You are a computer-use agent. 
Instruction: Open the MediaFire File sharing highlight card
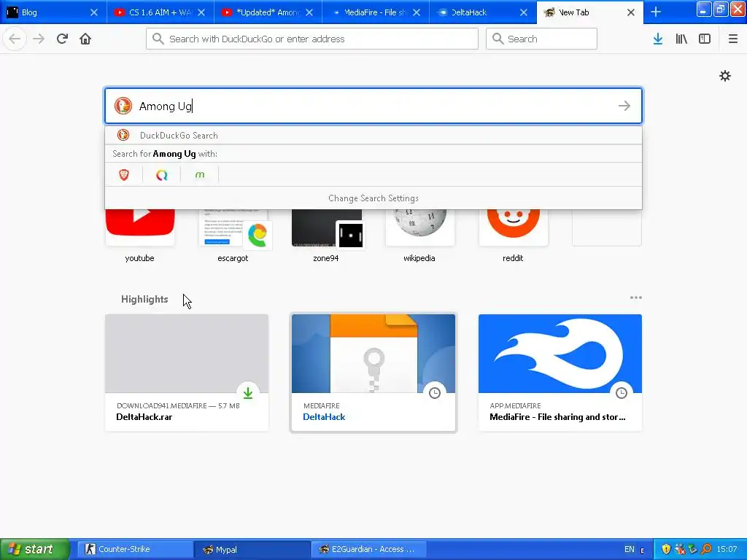560,373
